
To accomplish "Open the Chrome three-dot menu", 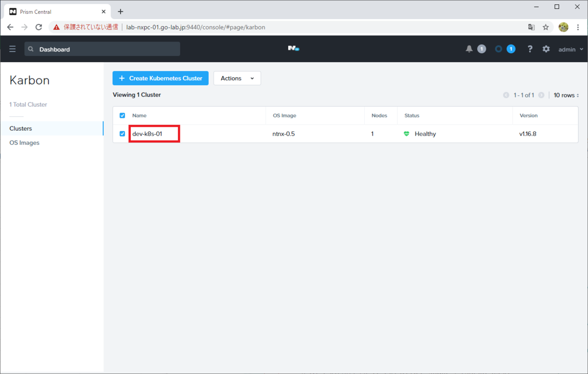I will pyautogui.click(x=578, y=27).
